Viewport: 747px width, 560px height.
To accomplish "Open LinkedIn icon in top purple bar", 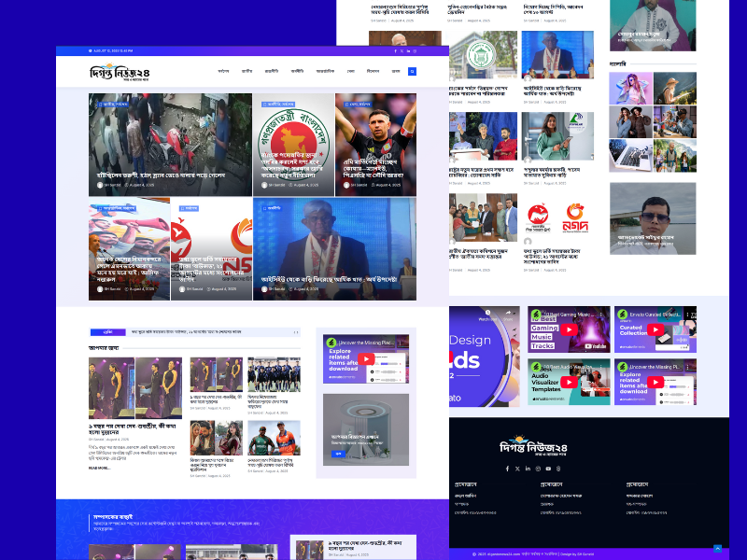I will point(408,51).
